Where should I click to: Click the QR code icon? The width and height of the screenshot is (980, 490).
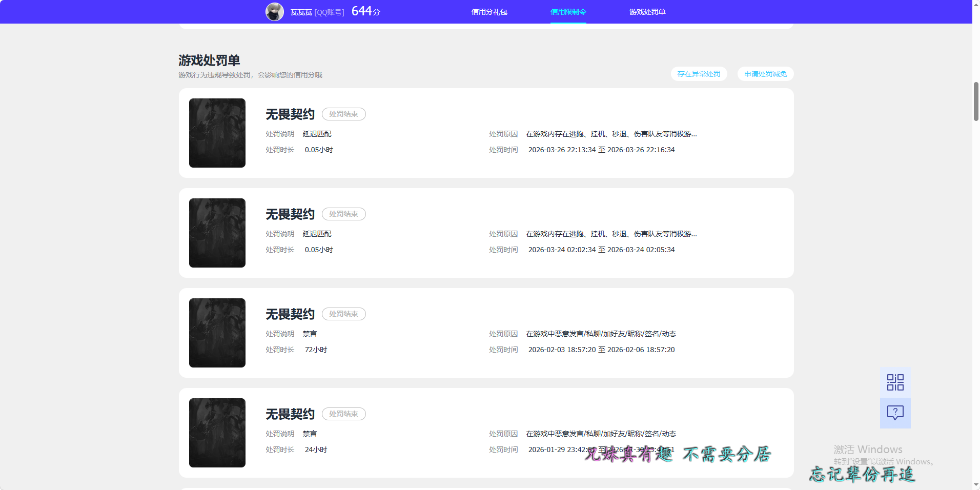895,382
